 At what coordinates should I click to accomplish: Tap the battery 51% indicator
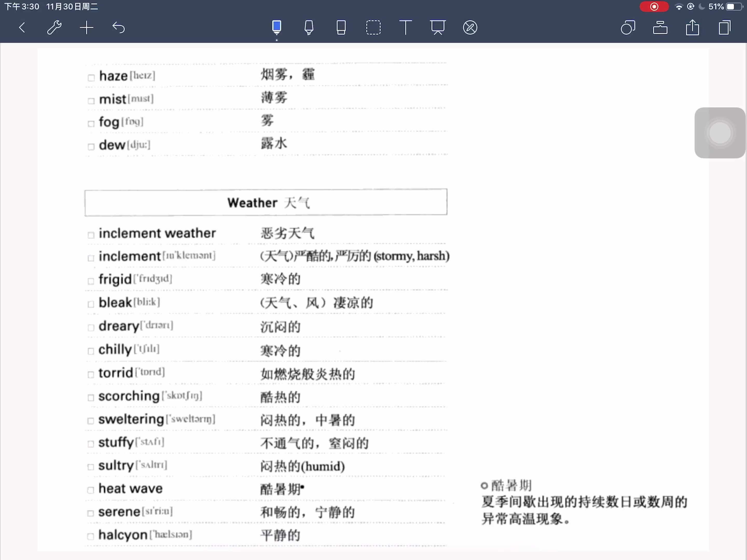726,7
